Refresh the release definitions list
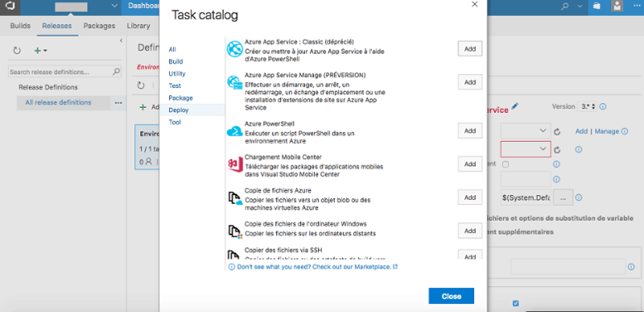Screen dimensions: 644x312 (x=17, y=51)
